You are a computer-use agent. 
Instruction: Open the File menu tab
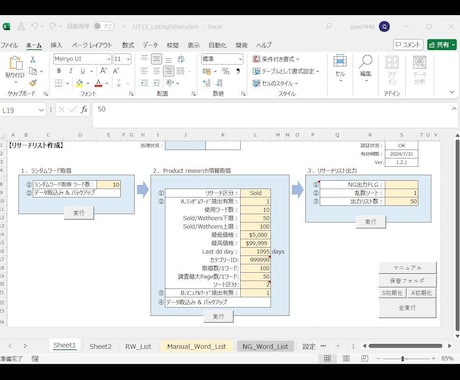tap(9, 45)
